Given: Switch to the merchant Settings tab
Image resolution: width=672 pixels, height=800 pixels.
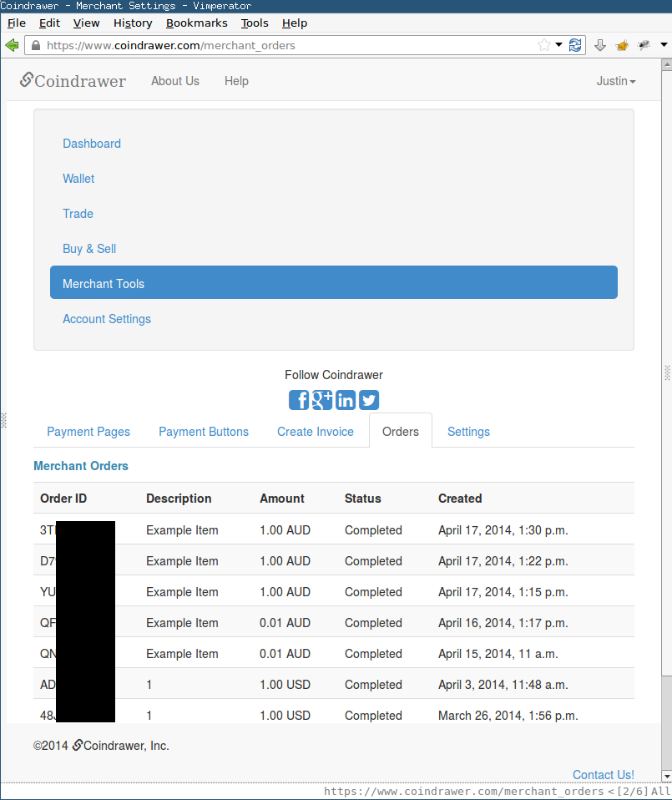Looking at the screenshot, I should coord(468,432).
